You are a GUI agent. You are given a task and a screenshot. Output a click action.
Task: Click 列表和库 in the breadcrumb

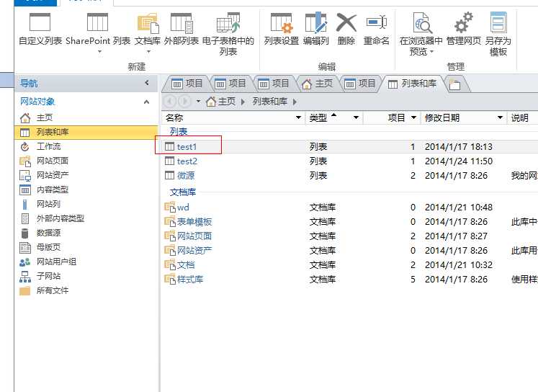[x=270, y=102]
